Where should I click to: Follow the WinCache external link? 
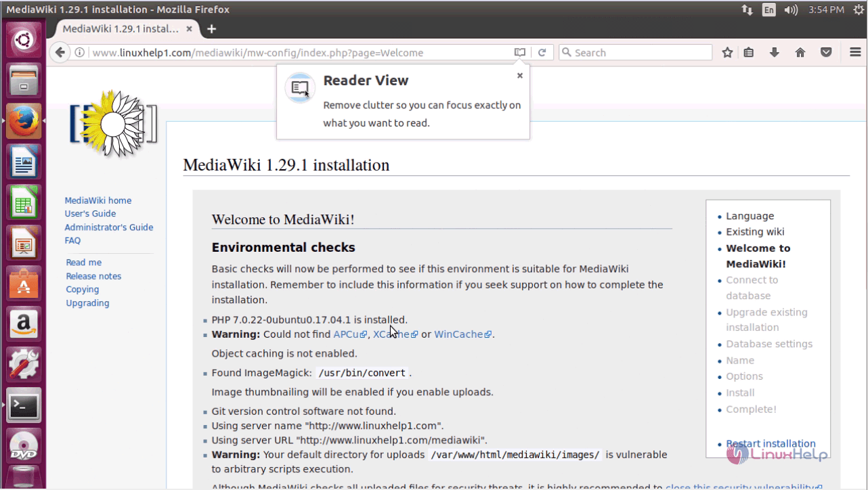[x=463, y=334]
